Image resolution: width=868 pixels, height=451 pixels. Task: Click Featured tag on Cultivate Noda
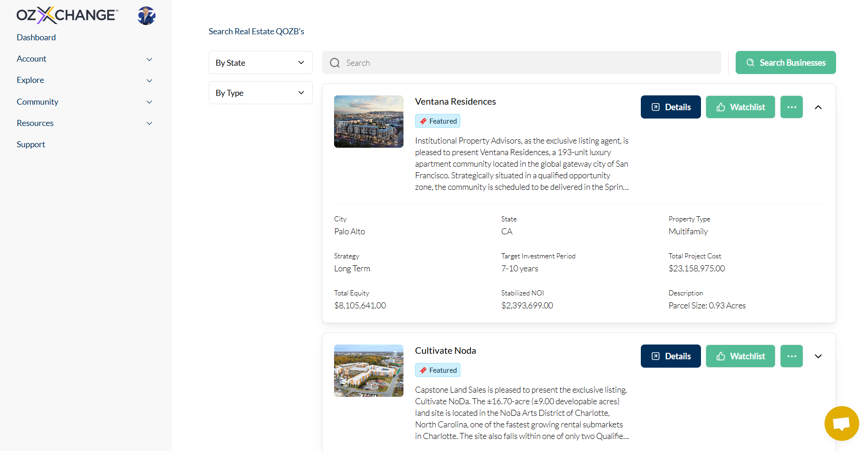coord(438,370)
